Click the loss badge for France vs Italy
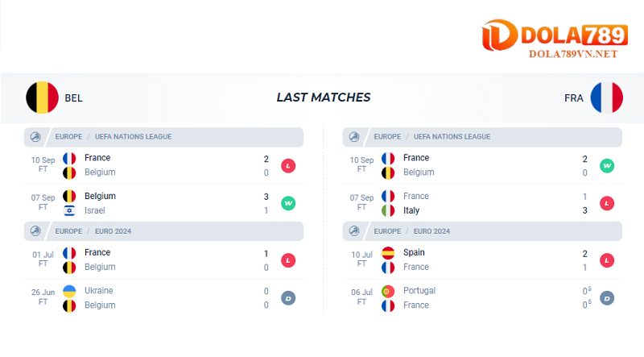The image size is (644, 357). [x=608, y=203]
